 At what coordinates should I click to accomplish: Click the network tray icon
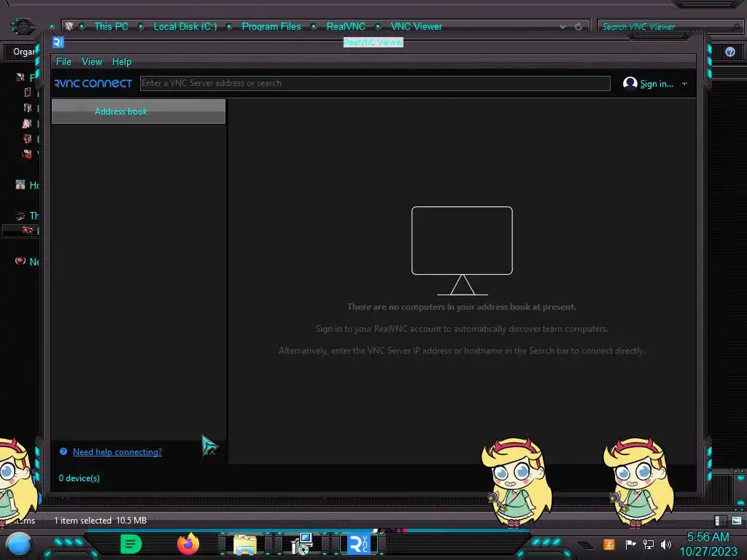[649, 544]
